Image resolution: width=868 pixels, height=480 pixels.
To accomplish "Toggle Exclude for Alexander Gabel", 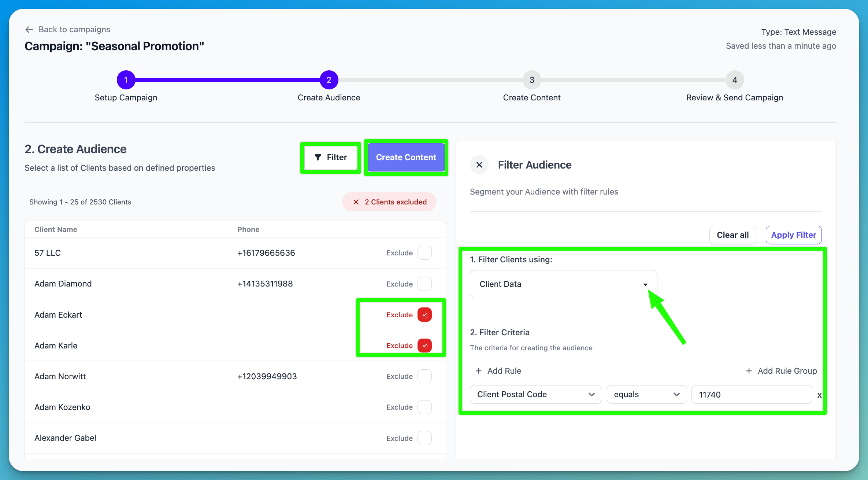I will click(424, 438).
